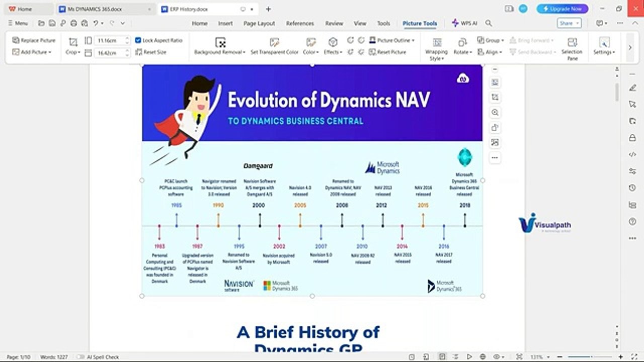Click the crop icon in floating picture toolbar
This screenshot has width=644, height=362.
pyautogui.click(x=495, y=97)
